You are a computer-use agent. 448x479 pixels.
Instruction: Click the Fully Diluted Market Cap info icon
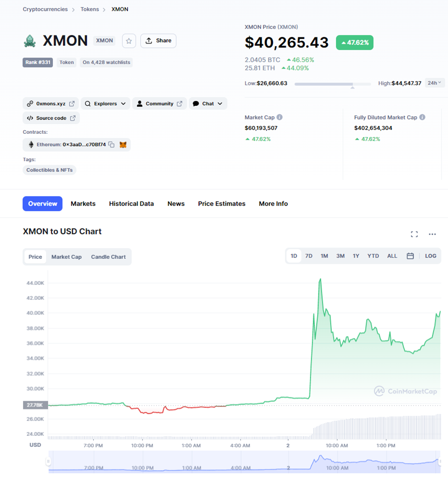[422, 117]
